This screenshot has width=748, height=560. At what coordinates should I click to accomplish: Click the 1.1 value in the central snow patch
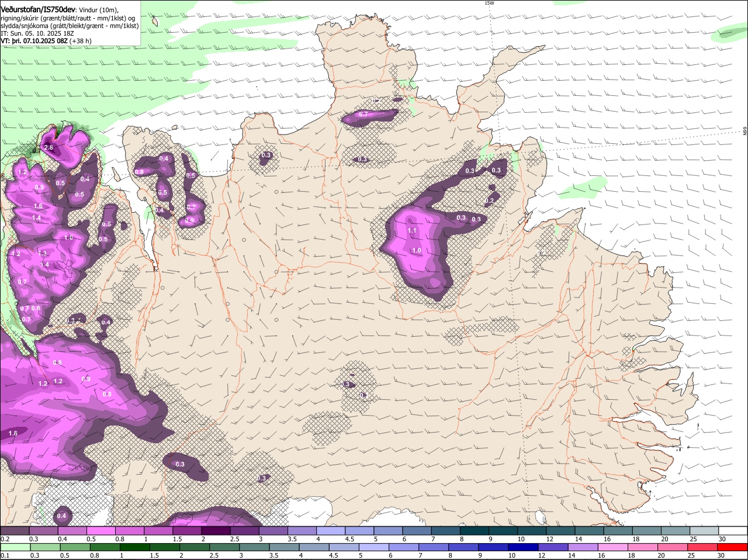point(412,231)
